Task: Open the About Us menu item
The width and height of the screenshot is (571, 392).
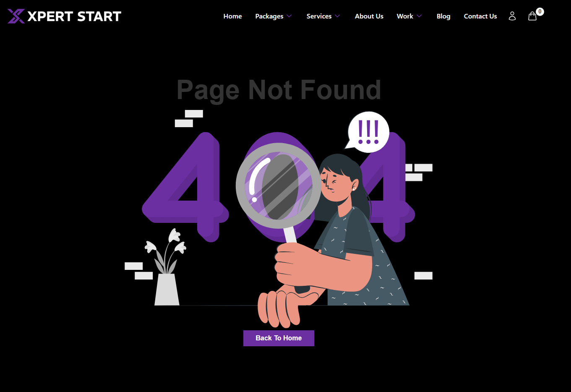Action: [x=369, y=16]
